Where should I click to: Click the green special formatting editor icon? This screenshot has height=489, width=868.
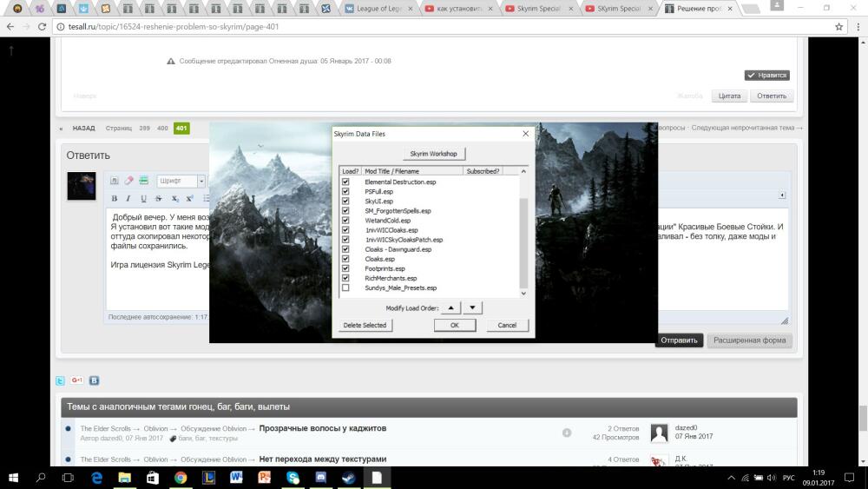(143, 181)
